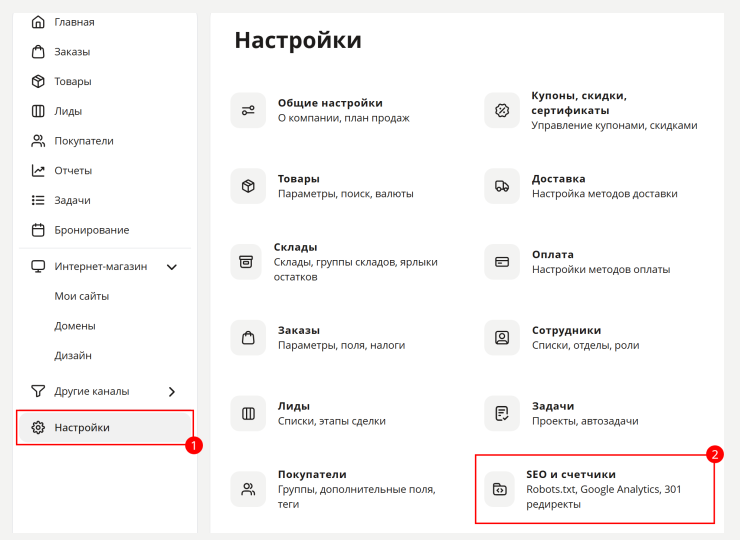740x540 pixels.
Task: Click the list icon beside Задачи in sidebar
Action: pyautogui.click(x=38, y=200)
